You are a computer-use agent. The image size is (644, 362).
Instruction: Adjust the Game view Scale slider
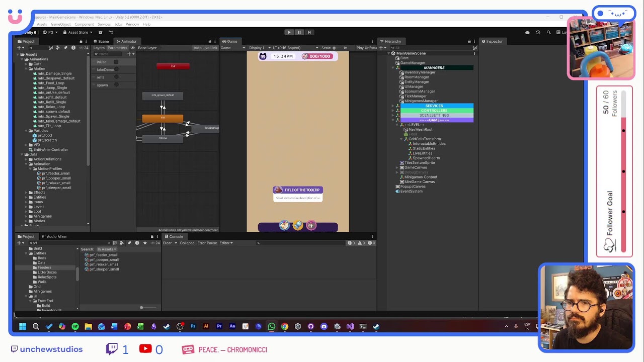pos(337,48)
